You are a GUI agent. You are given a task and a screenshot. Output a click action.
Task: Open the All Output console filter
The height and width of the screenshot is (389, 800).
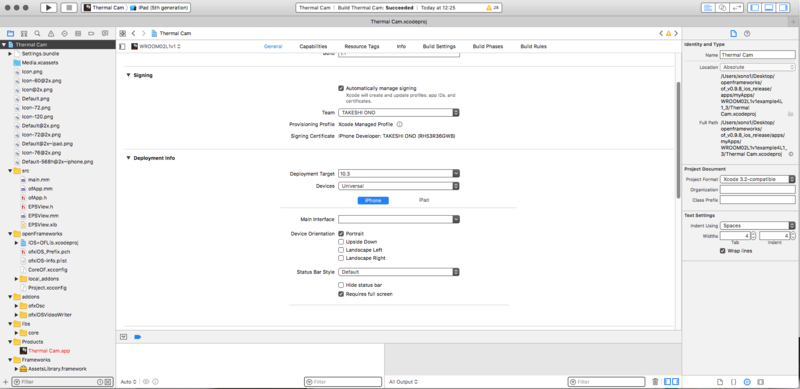403,382
